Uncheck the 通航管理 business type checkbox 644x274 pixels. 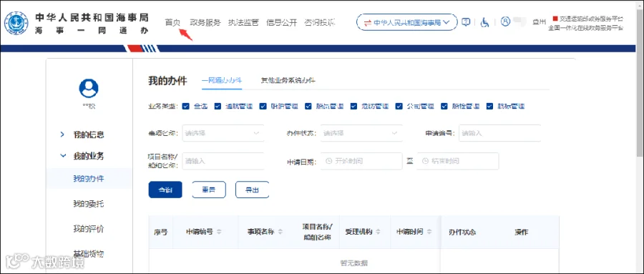pyautogui.click(x=218, y=106)
